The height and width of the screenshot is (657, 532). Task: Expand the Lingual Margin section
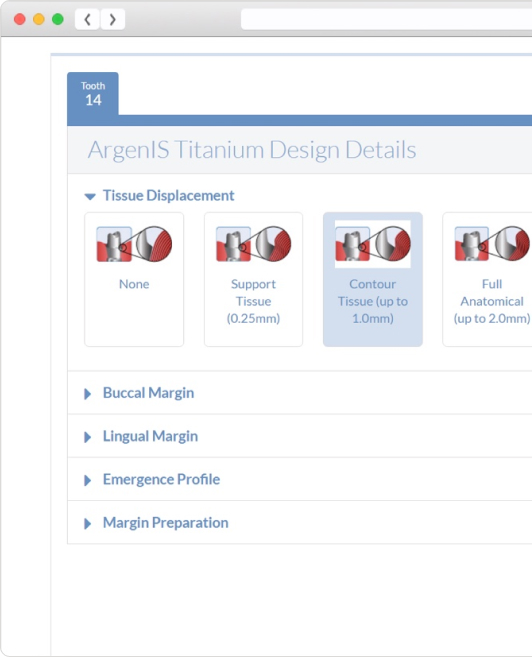pyautogui.click(x=88, y=437)
